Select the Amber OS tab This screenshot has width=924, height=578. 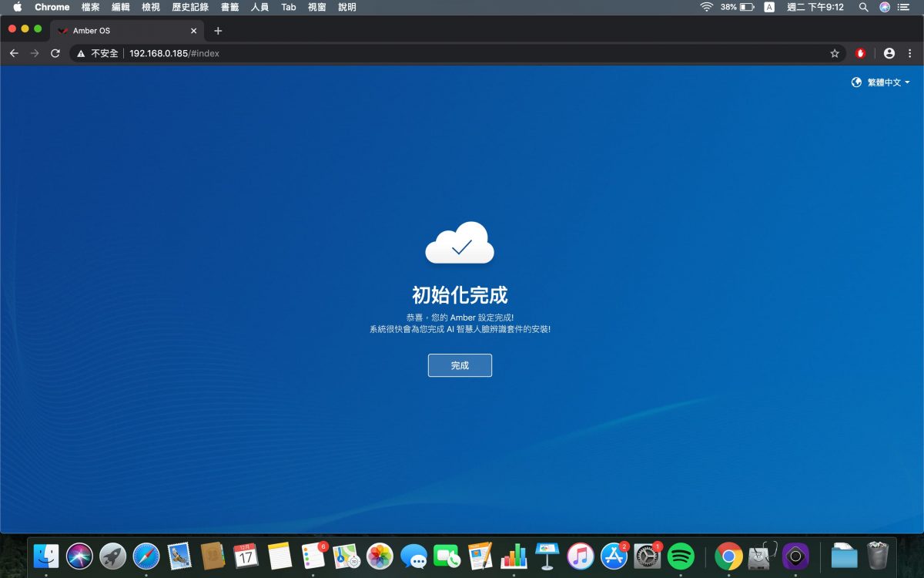(x=128, y=31)
